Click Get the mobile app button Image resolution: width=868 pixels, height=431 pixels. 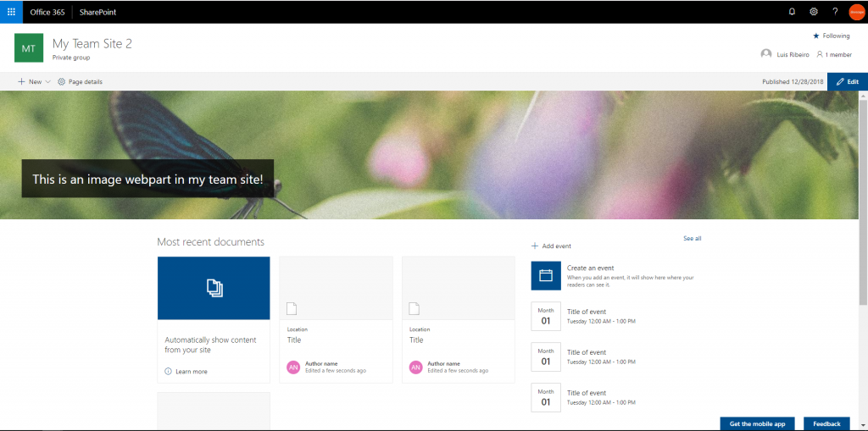tap(757, 424)
